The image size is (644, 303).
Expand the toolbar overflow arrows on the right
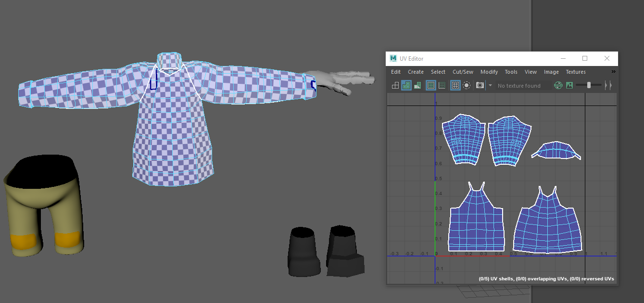608,85
